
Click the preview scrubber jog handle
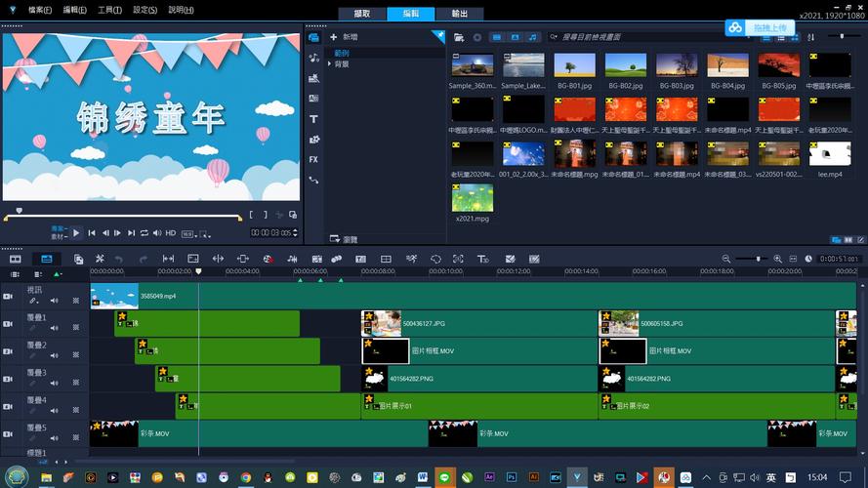20,211
